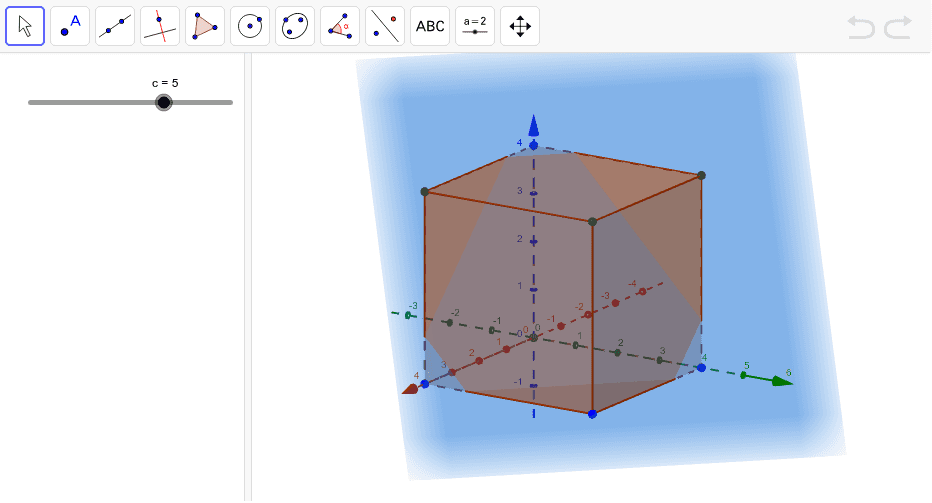Choose the Line through two points tool
Image resolution: width=932 pixels, height=503 pixels.
pos(115,26)
